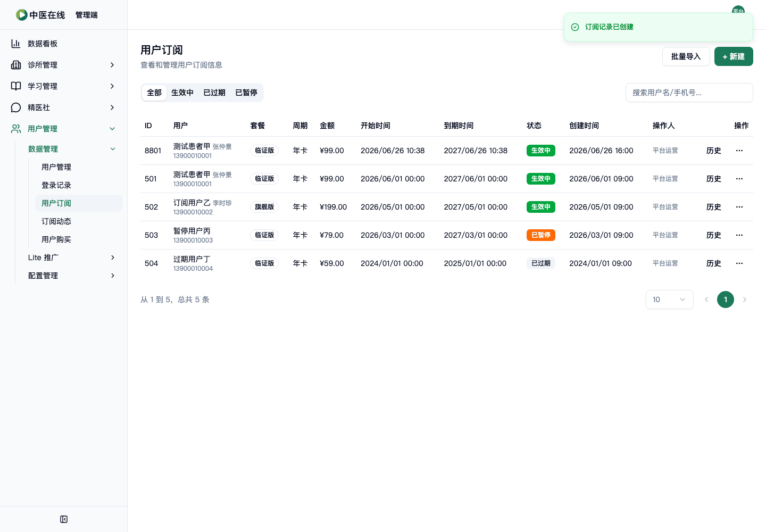Click the 平台 user avatar

pyautogui.click(x=738, y=11)
